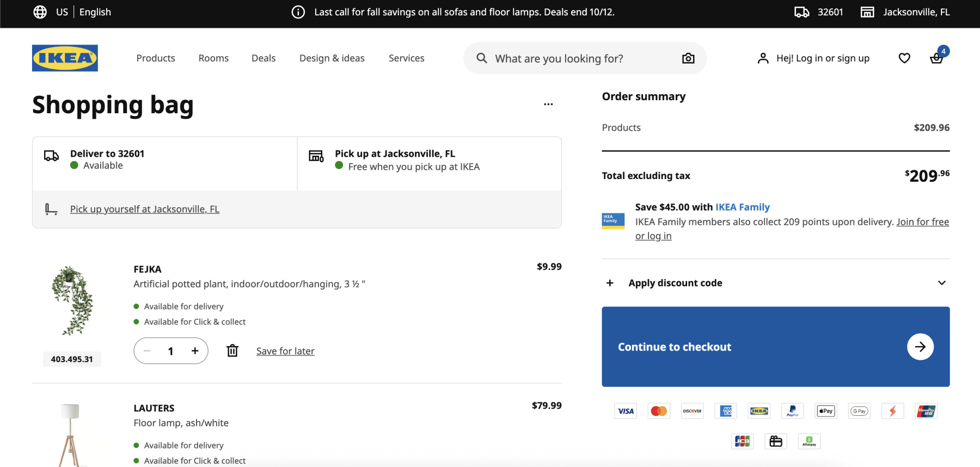Screen dimensions: 980x467
Task: Open the Rooms menu
Action: coord(213,58)
